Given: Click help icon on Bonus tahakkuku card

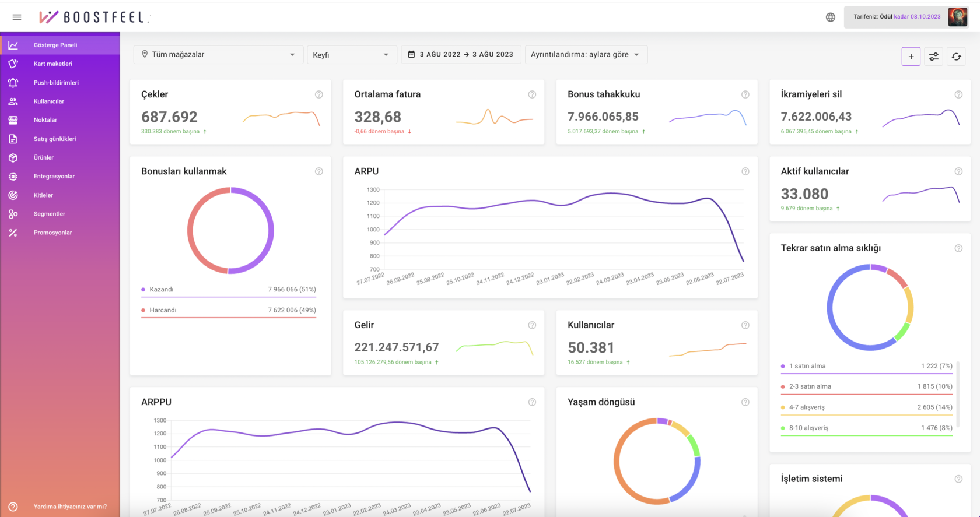Looking at the screenshot, I should click(745, 94).
